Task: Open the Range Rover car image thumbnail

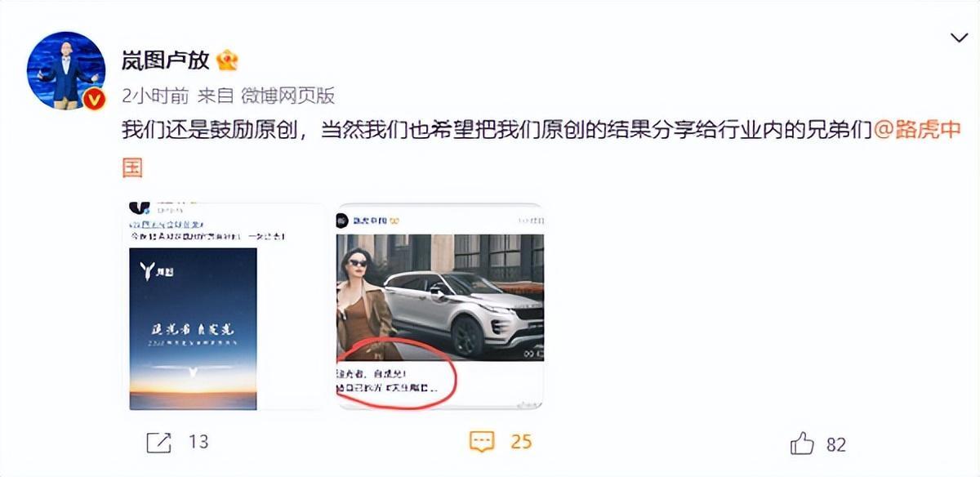Action: click(440, 297)
